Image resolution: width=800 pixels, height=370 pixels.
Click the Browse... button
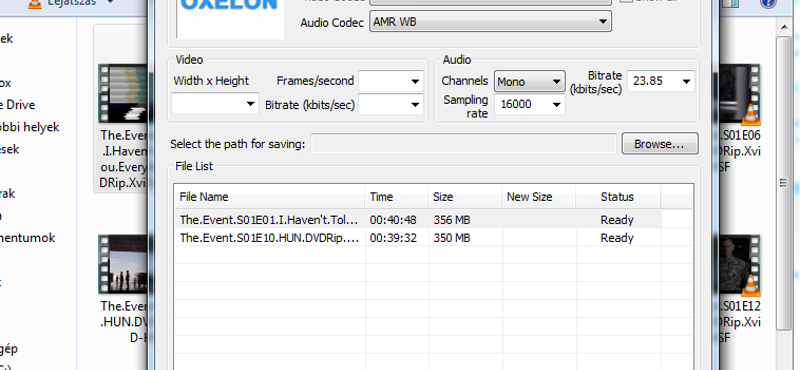click(660, 144)
